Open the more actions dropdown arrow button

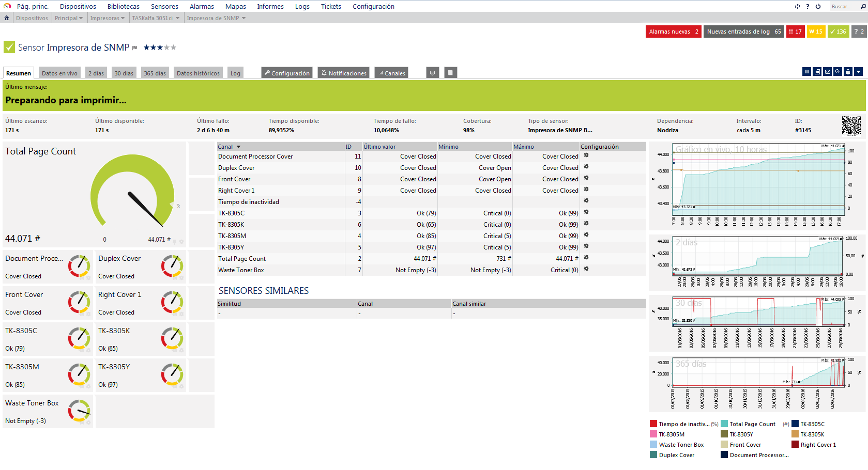point(858,72)
